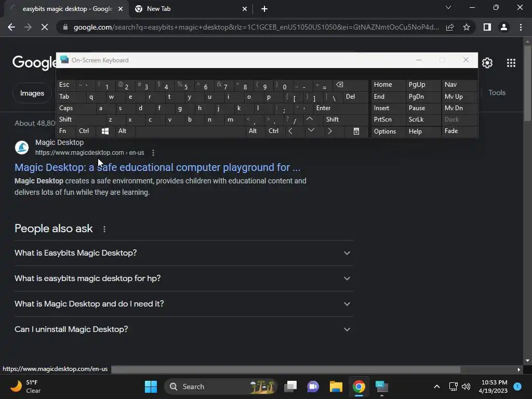Open the Chrome side panel

(487, 27)
